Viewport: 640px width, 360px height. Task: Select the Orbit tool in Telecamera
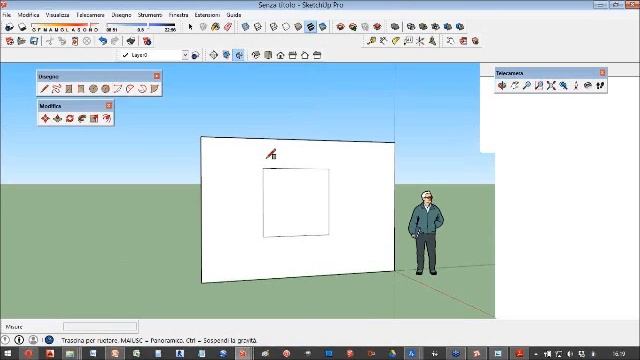pos(502,85)
